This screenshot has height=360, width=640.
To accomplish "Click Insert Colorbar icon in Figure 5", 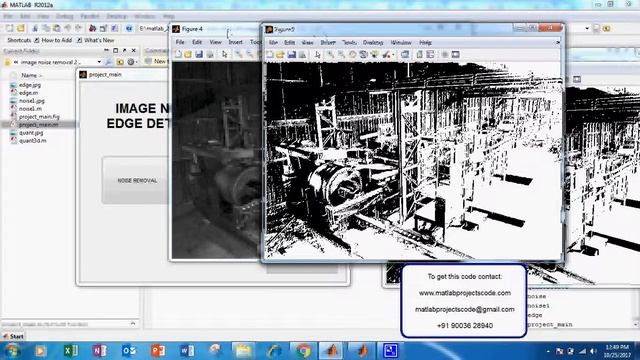I will point(420,54).
